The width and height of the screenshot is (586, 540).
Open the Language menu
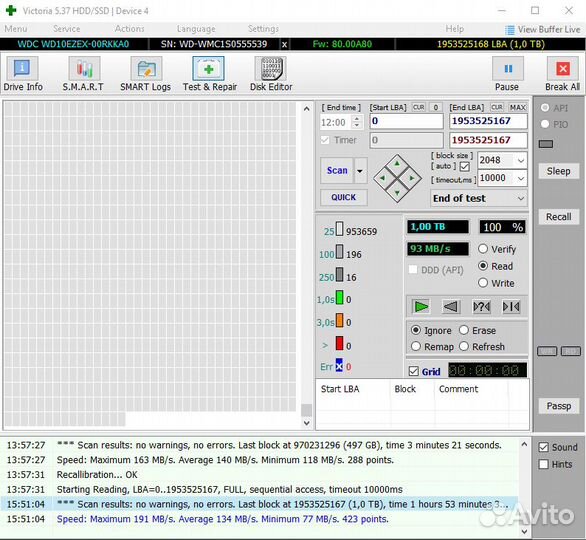[196, 29]
